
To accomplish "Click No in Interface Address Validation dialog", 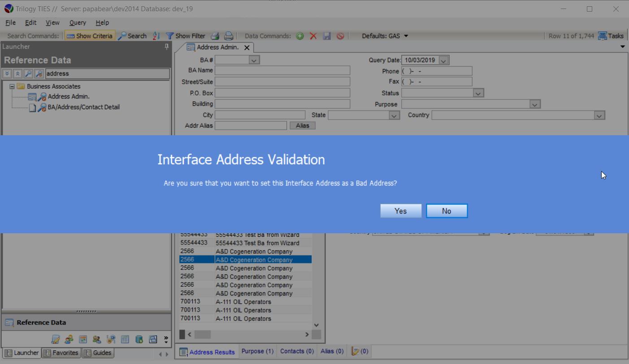I will 447,211.
